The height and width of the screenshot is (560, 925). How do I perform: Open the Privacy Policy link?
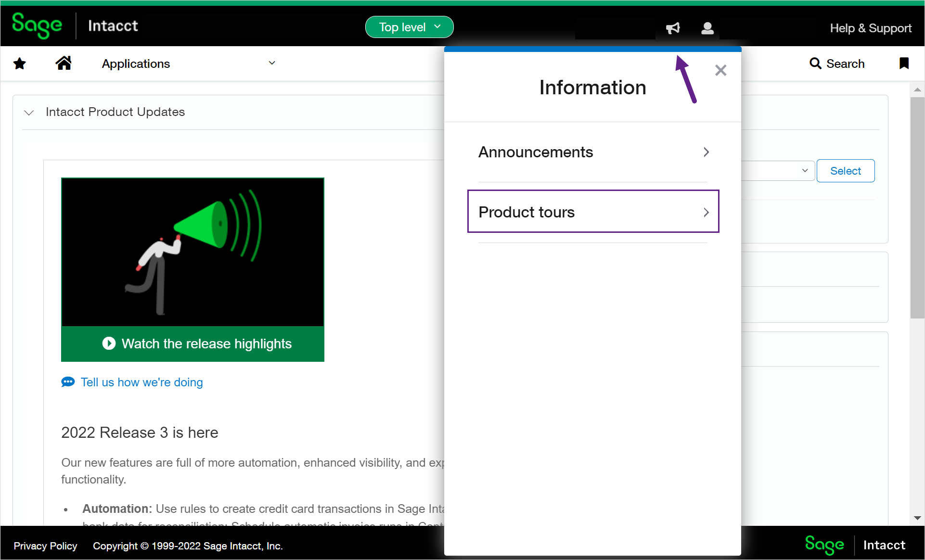[45, 546]
